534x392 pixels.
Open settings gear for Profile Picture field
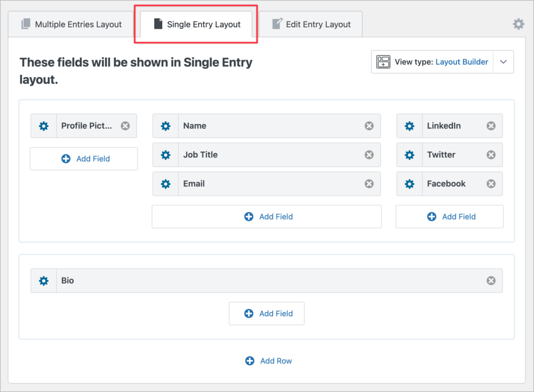click(44, 126)
